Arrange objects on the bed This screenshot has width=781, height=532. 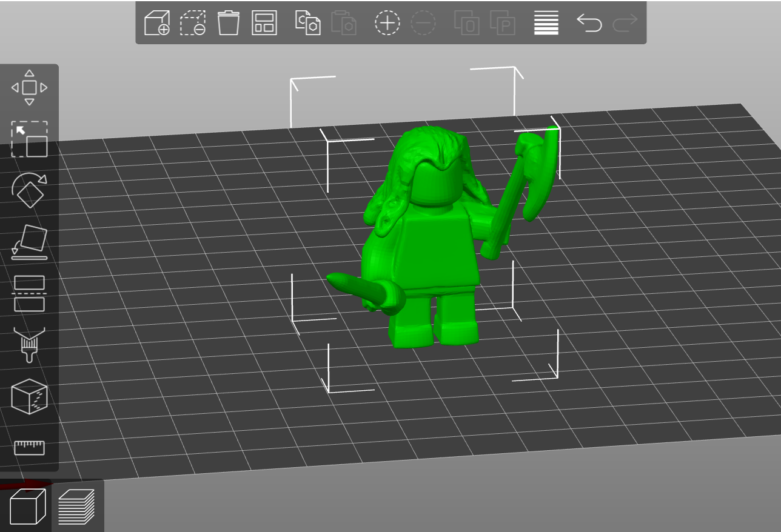pyautogui.click(x=264, y=23)
